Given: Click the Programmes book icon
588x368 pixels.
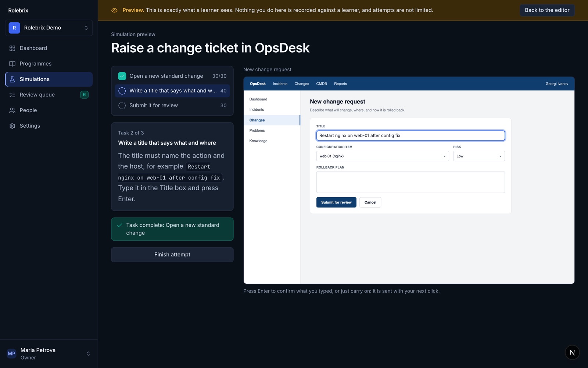Looking at the screenshot, I should pos(12,64).
